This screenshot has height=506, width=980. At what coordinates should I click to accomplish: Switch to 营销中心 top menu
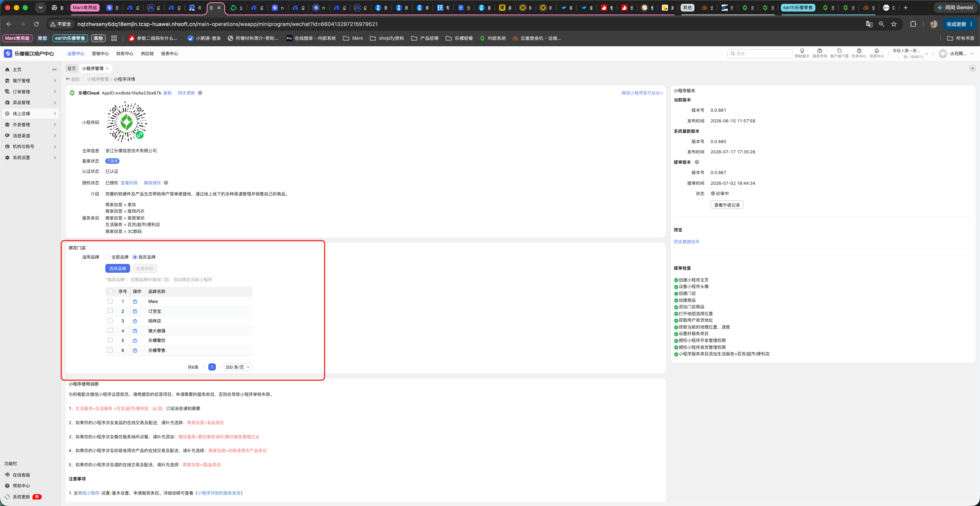[100, 54]
